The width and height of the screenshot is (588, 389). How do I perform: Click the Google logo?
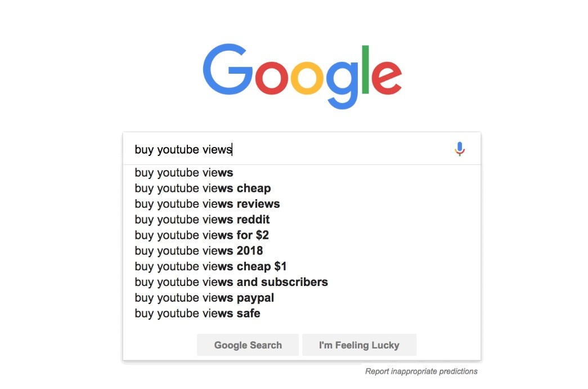(302, 76)
